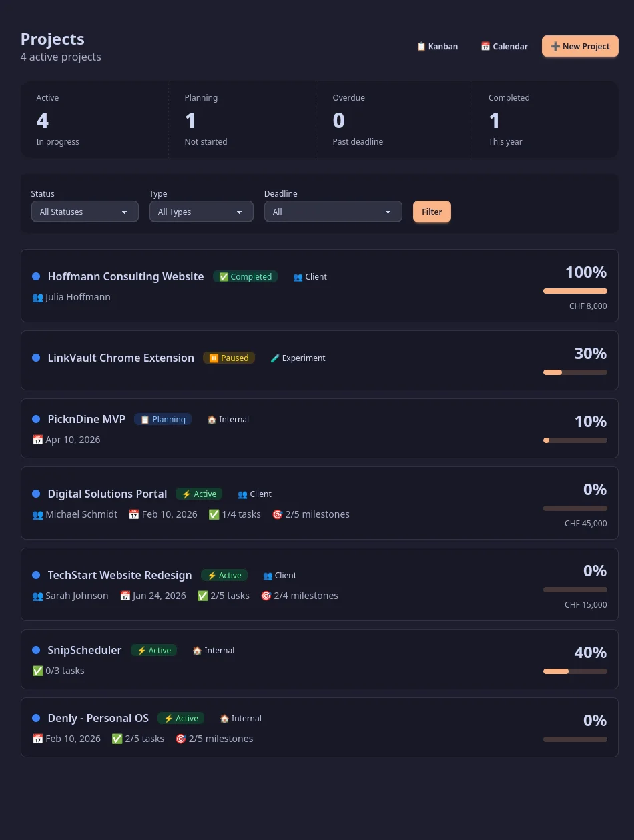Click the SnipScheduler 40% progress bar
The image size is (634, 840).
pos(575,671)
